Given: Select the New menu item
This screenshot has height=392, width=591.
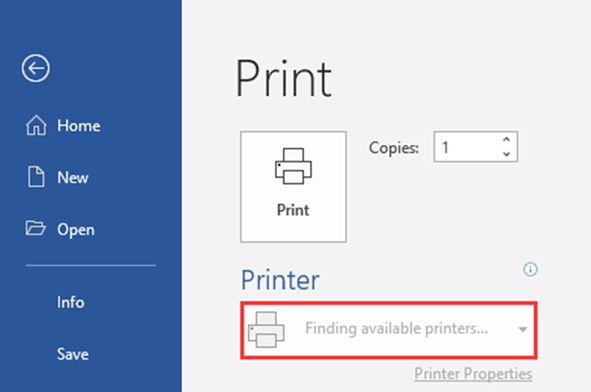Looking at the screenshot, I should coord(73,177).
